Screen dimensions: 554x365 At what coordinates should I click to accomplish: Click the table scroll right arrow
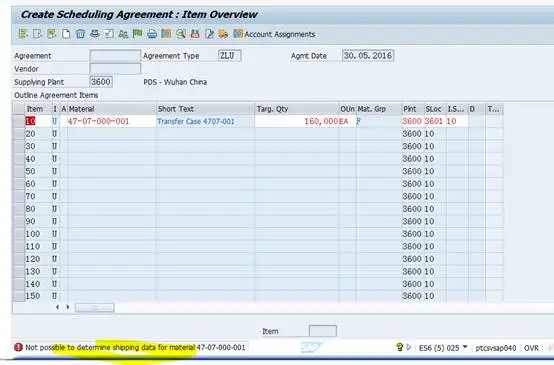(68, 307)
